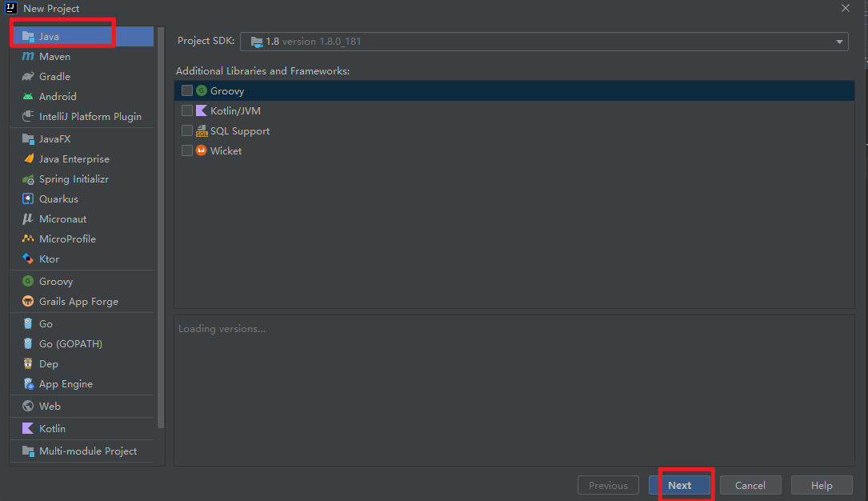Toggle the Wicket framework checkbox
Viewport: 868px width, 501px height.
click(x=187, y=151)
